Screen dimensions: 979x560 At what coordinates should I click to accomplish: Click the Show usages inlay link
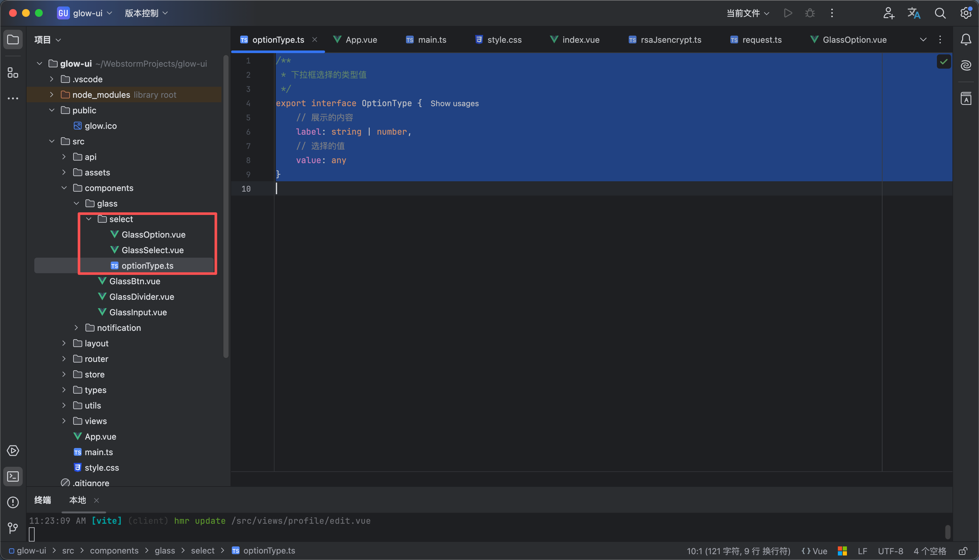pos(454,104)
